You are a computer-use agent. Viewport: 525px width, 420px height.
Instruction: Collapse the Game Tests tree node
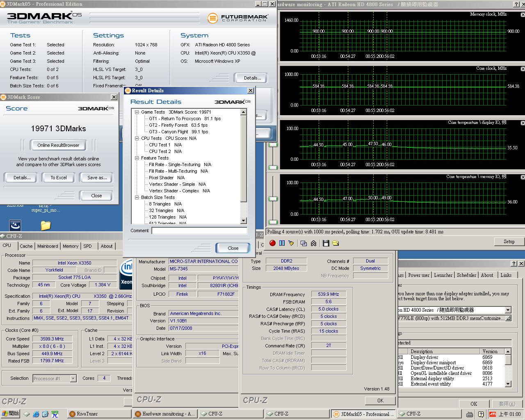click(x=137, y=112)
